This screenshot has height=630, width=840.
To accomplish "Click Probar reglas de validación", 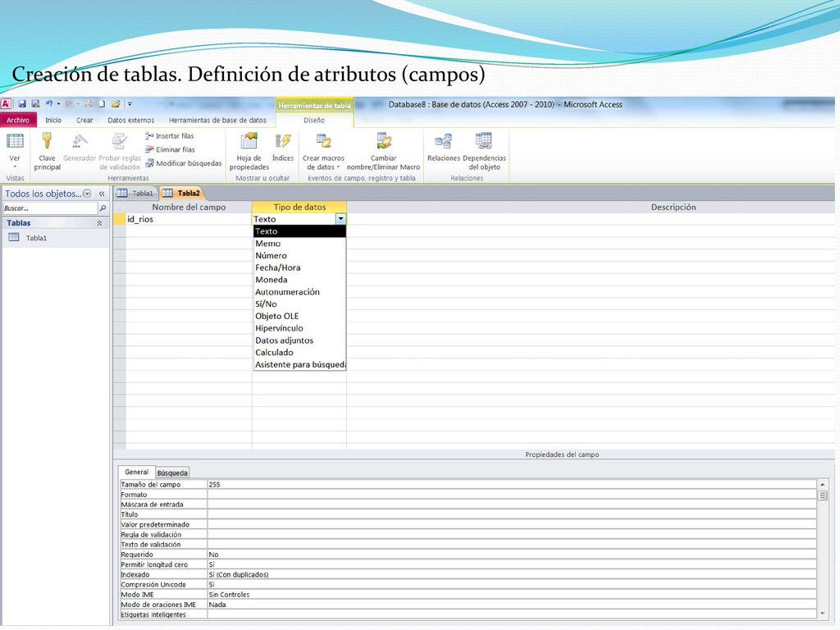I will pos(120,152).
